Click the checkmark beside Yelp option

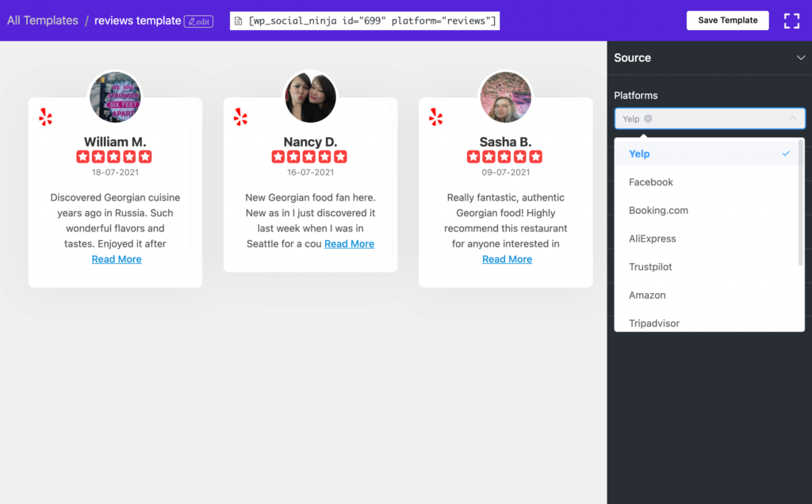click(x=786, y=154)
